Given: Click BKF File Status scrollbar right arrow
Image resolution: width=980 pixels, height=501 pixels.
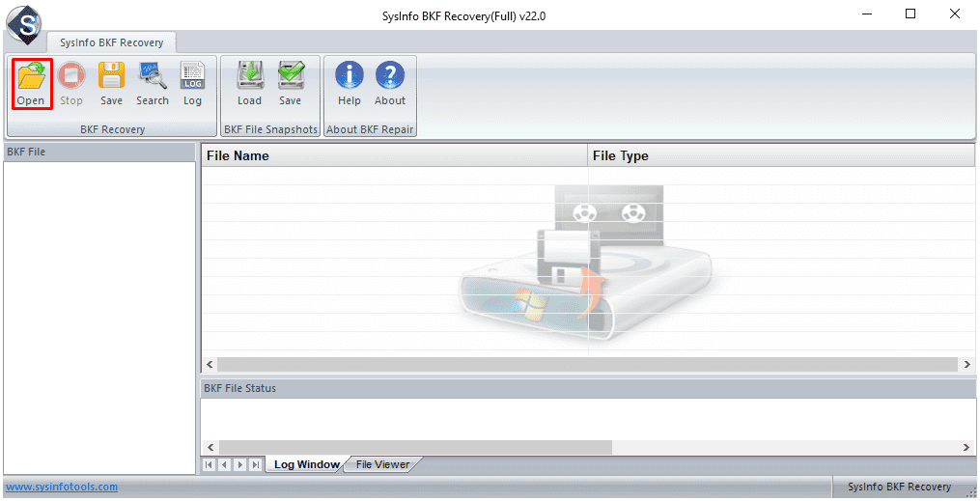Looking at the screenshot, I should coord(966,447).
